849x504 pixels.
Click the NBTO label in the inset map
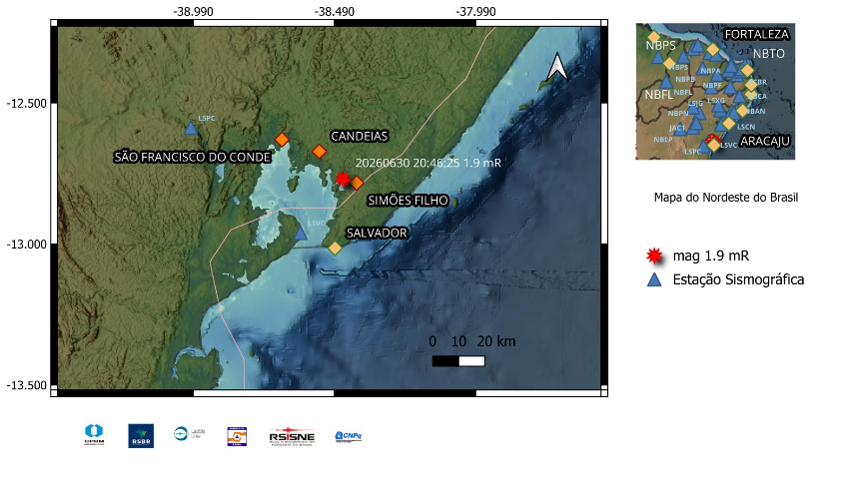coord(769,54)
